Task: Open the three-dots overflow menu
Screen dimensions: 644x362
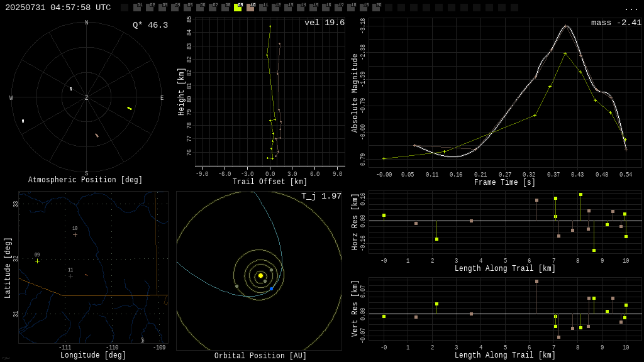Action: click(x=631, y=8)
